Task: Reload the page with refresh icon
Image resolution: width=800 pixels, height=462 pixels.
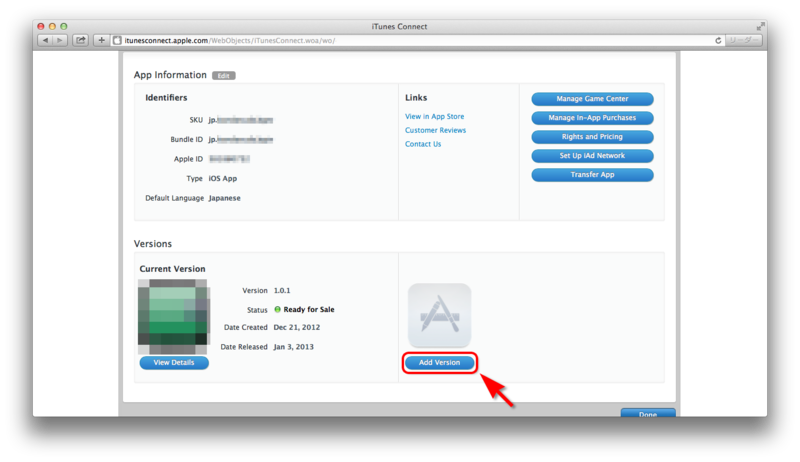Action: click(x=718, y=40)
